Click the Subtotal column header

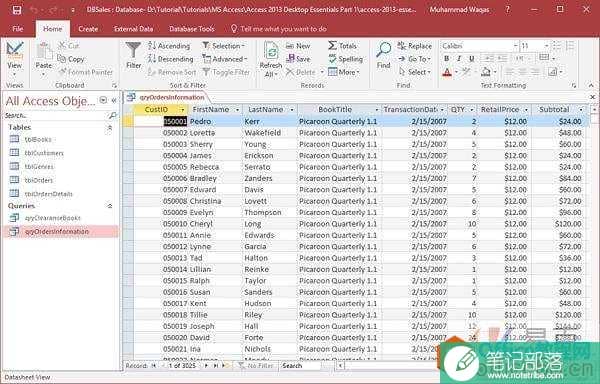tap(554, 110)
